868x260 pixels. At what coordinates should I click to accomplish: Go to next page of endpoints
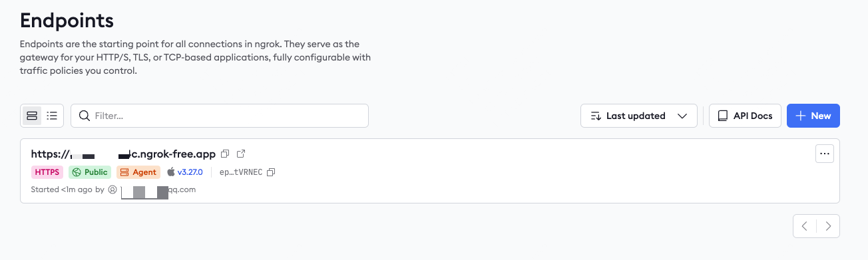pyautogui.click(x=828, y=226)
